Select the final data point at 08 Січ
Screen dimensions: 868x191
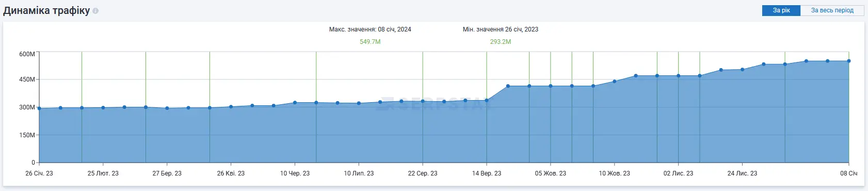point(849,61)
